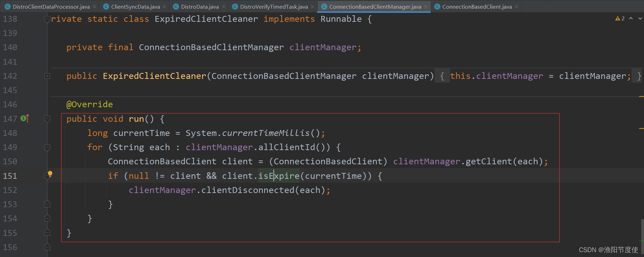Viewport: 644px width, 257px height.
Task: Click class icon on ConnectionBasedClient.java tab
Action: tap(437, 7)
